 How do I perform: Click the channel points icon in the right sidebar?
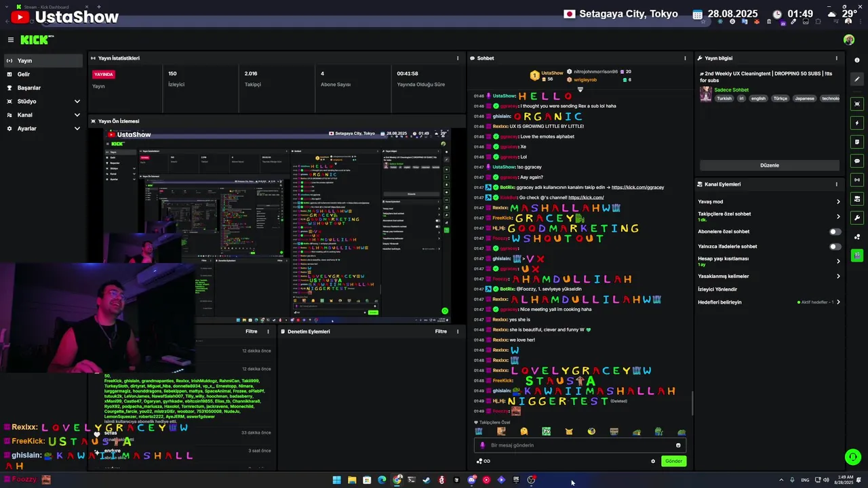[x=857, y=237]
